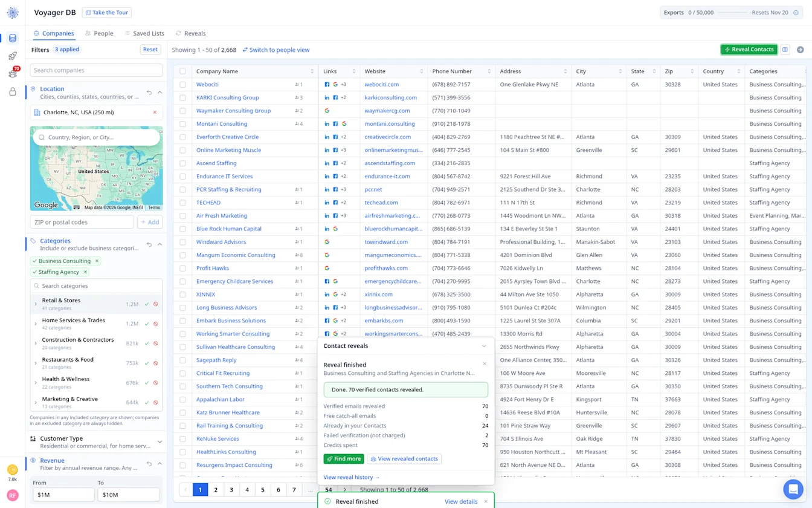Viewport: 812px width, 508px height.
Task: Close the Reveal finished card in popup
Action: tap(485, 364)
